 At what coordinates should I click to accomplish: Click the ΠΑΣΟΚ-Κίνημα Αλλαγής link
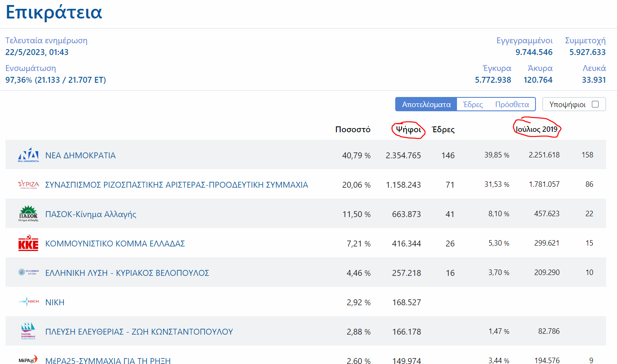click(x=91, y=214)
